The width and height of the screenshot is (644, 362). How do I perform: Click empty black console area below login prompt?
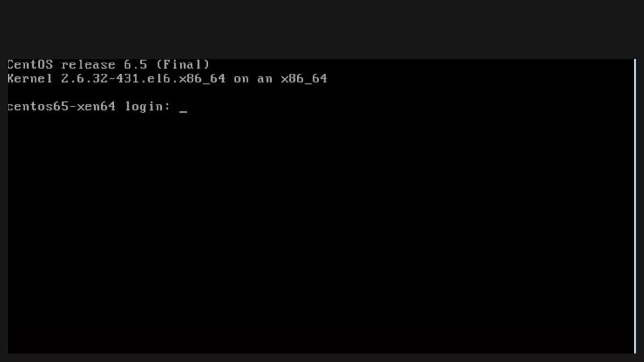tap(321, 233)
